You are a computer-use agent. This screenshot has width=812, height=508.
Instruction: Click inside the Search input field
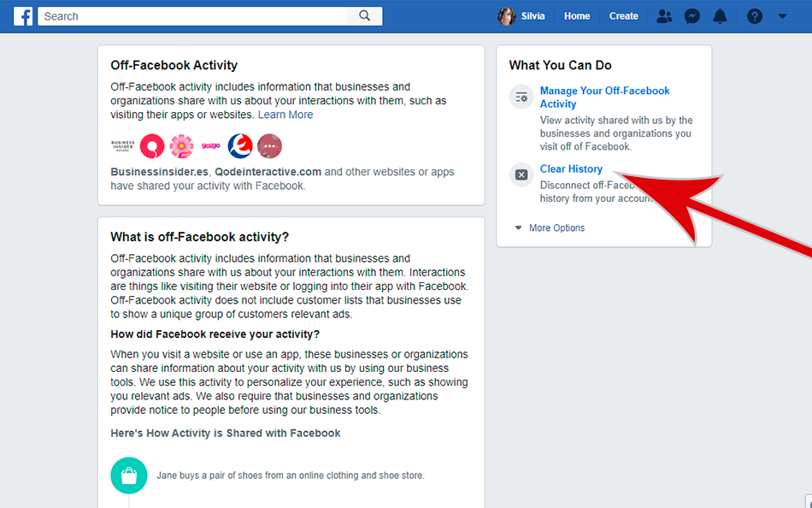click(x=192, y=16)
